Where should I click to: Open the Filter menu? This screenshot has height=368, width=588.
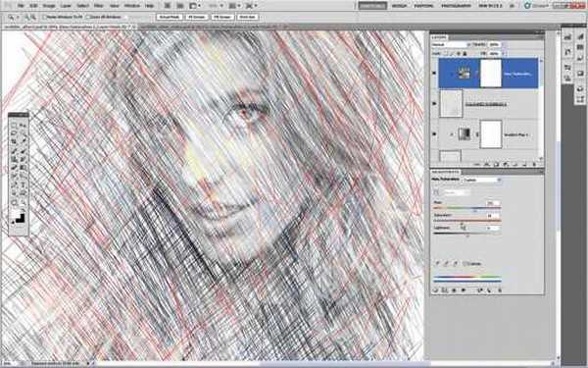coord(98,6)
